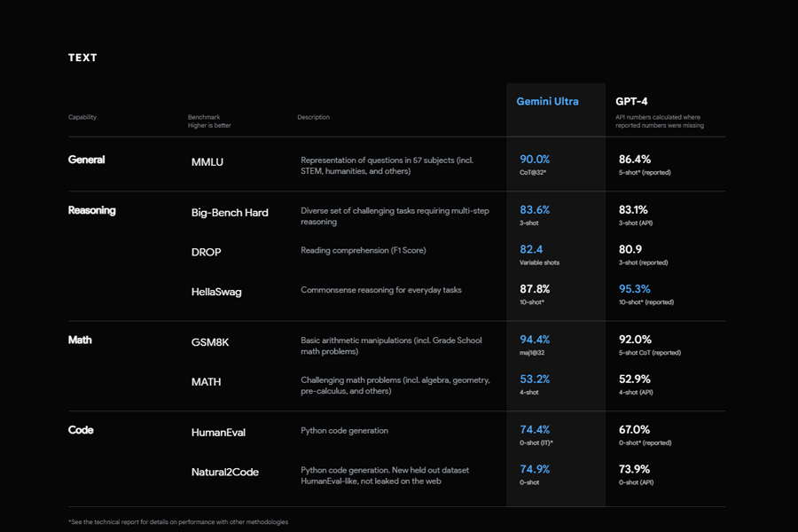Click the Gemini Ultra column header

point(547,101)
